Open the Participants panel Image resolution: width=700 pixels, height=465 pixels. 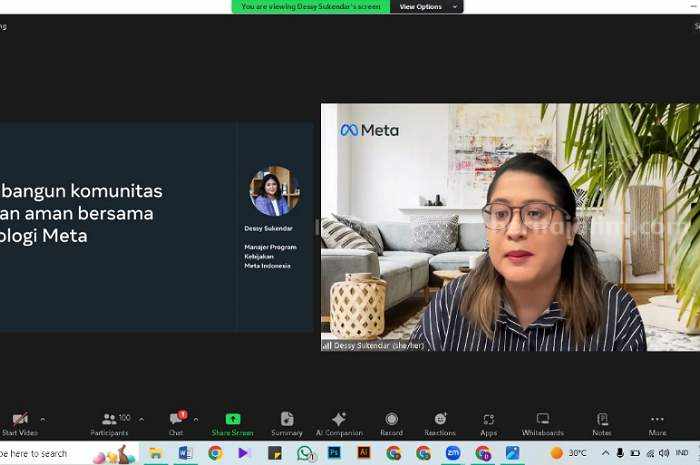[x=109, y=424]
